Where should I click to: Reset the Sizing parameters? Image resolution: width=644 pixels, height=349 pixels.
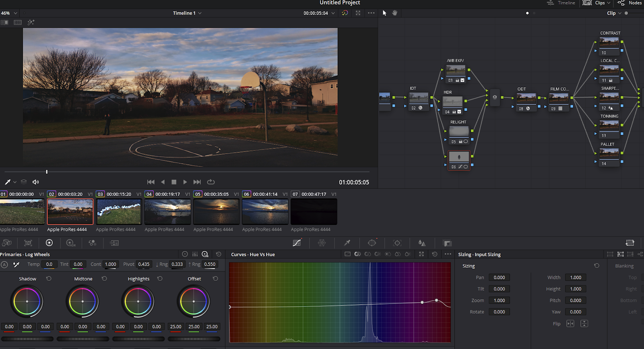[597, 266]
